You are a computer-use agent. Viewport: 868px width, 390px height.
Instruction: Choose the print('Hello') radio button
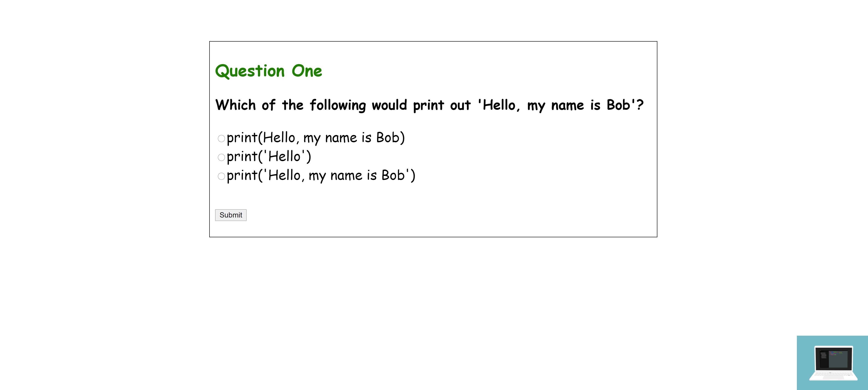tap(221, 157)
